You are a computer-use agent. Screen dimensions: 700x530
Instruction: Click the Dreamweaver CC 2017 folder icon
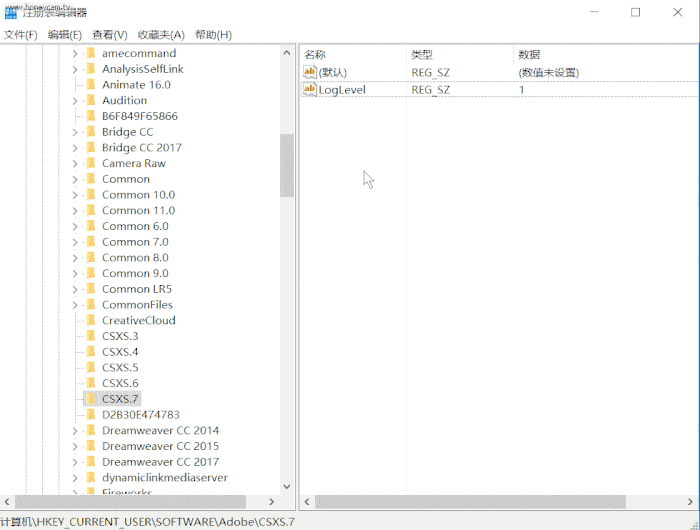click(91, 462)
